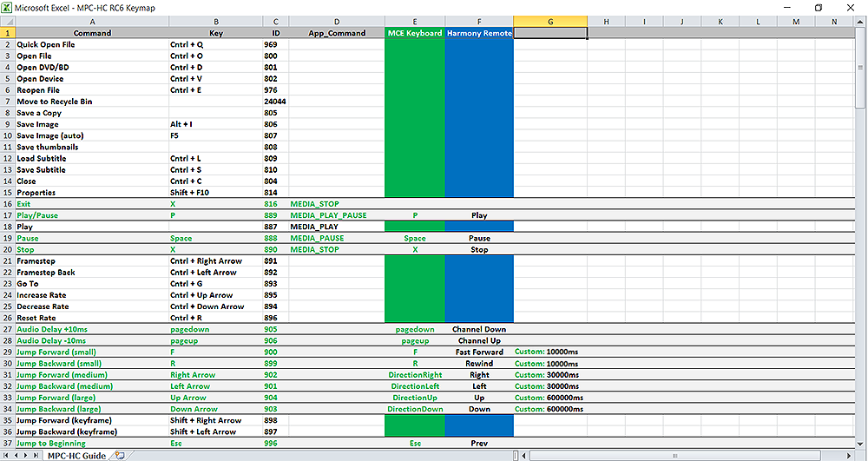Select the 'Shift + Left Arrow' key cell
This screenshot has width=868, height=461.
click(216, 431)
